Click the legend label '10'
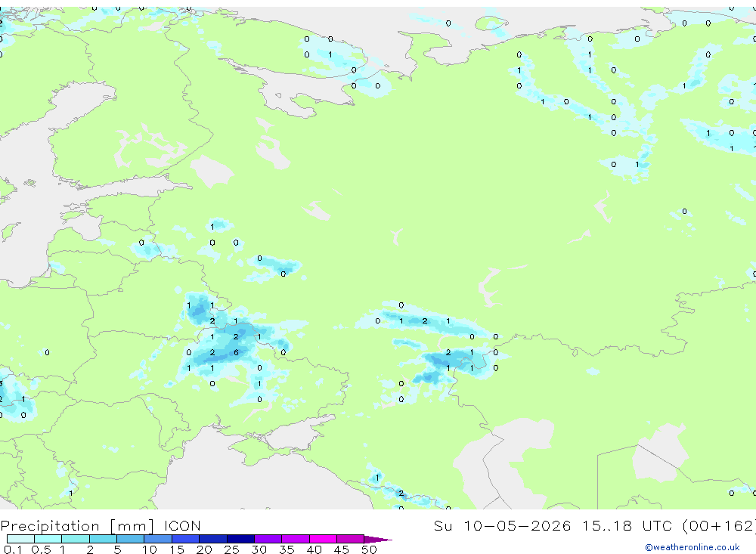The height and width of the screenshot is (554, 756). click(150, 549)
